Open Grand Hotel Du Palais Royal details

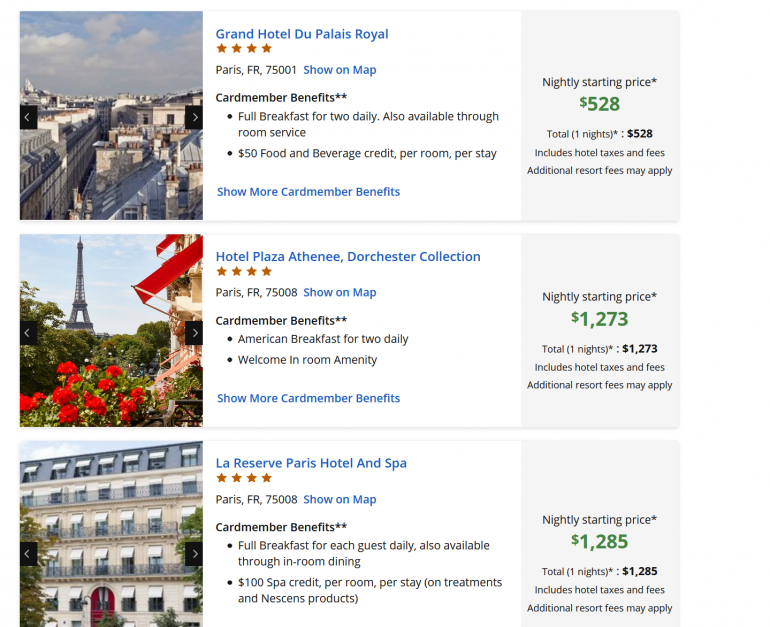302,34
